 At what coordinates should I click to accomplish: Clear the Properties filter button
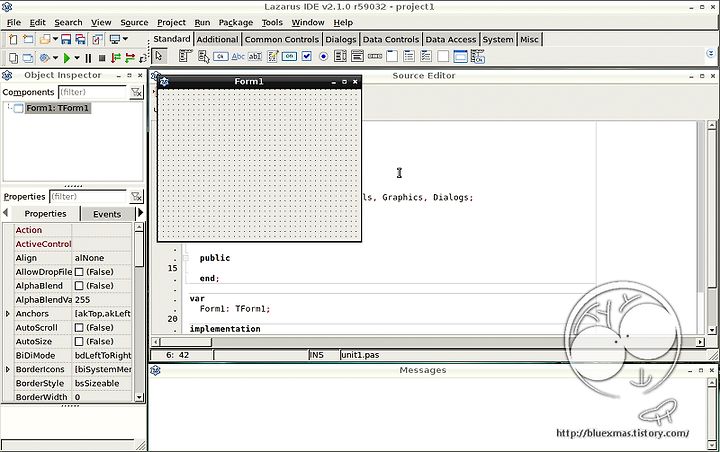tap(136, 197)
